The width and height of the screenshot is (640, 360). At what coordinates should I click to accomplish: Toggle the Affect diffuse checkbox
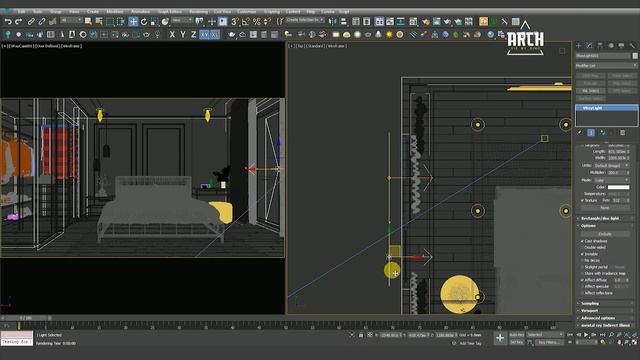[x=582, y=280]
